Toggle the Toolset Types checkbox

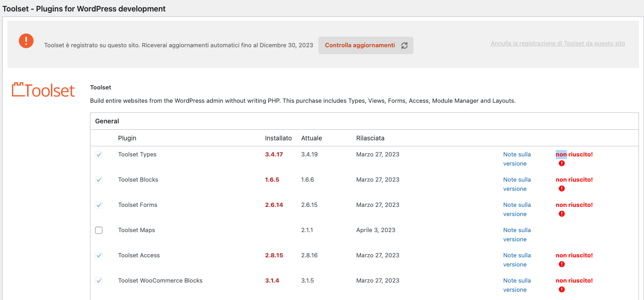(99, 155)
